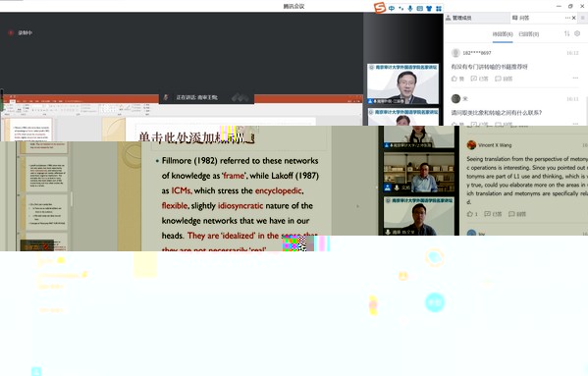Open Q&A settings gear icon
Image resolution: width=588 pixels, height=376 pixels.
pyautogui.click(x=577, y=33)
